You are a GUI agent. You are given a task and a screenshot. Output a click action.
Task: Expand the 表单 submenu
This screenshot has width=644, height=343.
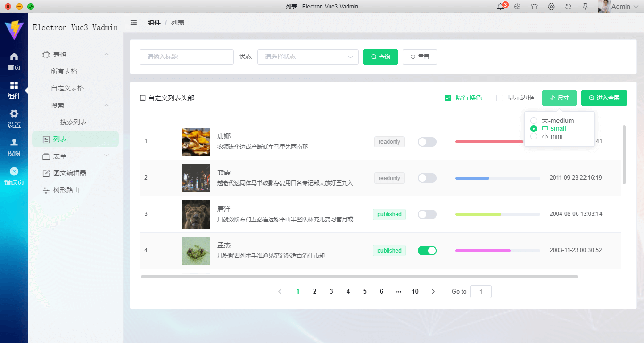tap(75, 155)
